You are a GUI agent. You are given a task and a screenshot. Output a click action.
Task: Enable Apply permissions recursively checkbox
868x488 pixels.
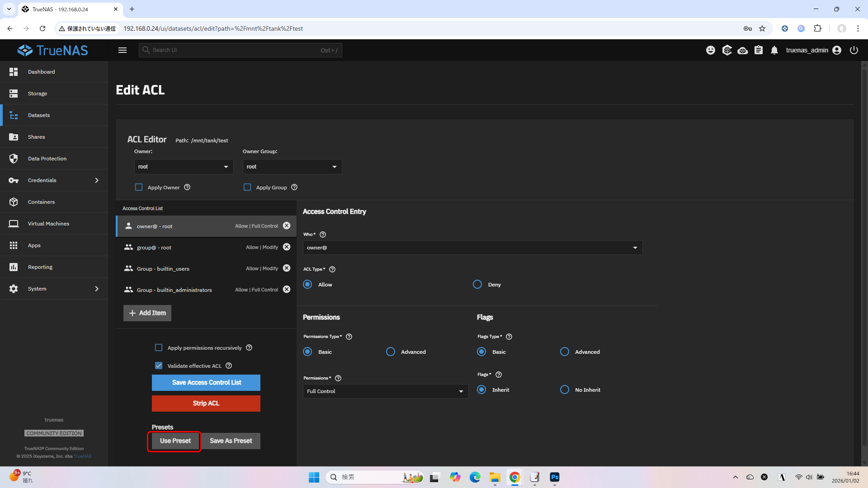tap(159, 347)
